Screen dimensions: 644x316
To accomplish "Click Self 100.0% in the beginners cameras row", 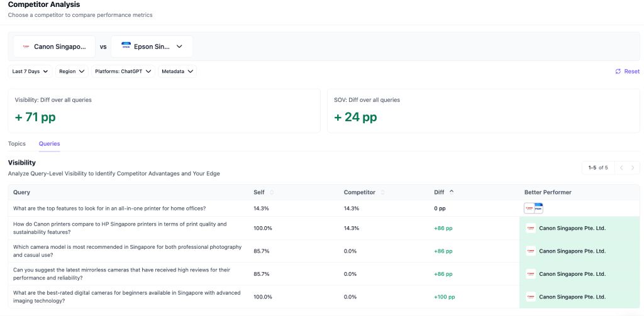I will tap(263, 297).
